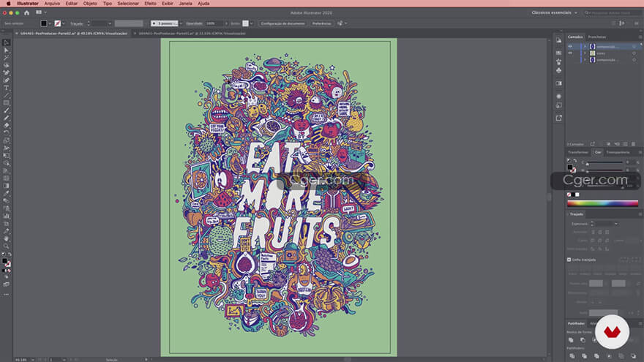This screenshot has width=644, height=362.
Task: Switch to the Pranchetas tab
Action: click(596, 37)
